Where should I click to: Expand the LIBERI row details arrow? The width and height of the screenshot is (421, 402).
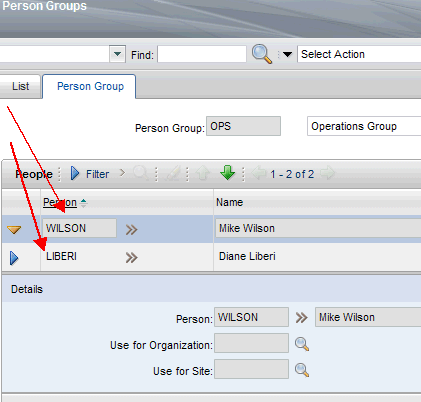[x=14, y=258]
